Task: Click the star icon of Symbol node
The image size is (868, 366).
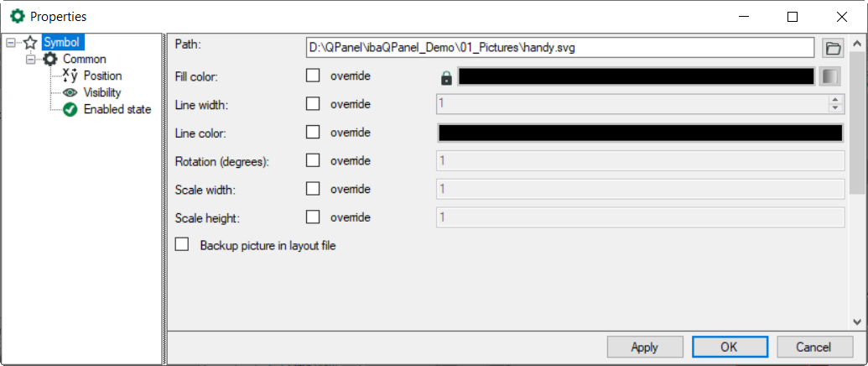Action: coord(31,43)
